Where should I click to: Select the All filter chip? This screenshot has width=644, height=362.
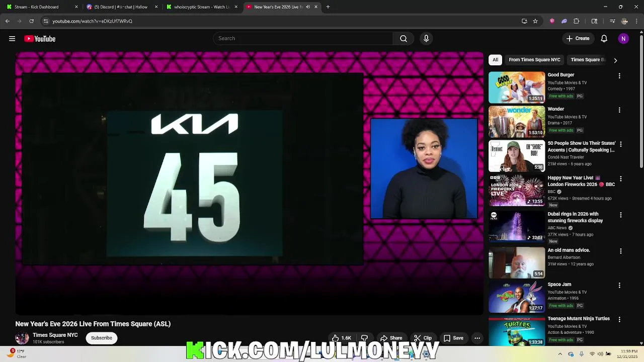[496, 60]
